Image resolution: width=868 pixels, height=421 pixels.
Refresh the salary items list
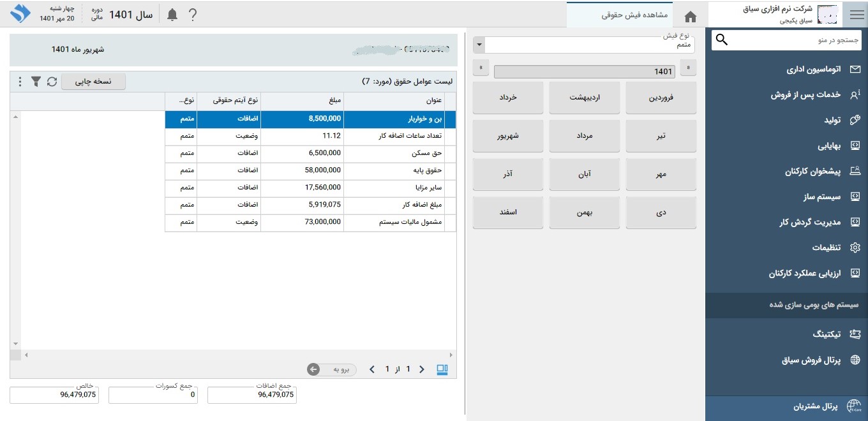pos(52,82)
